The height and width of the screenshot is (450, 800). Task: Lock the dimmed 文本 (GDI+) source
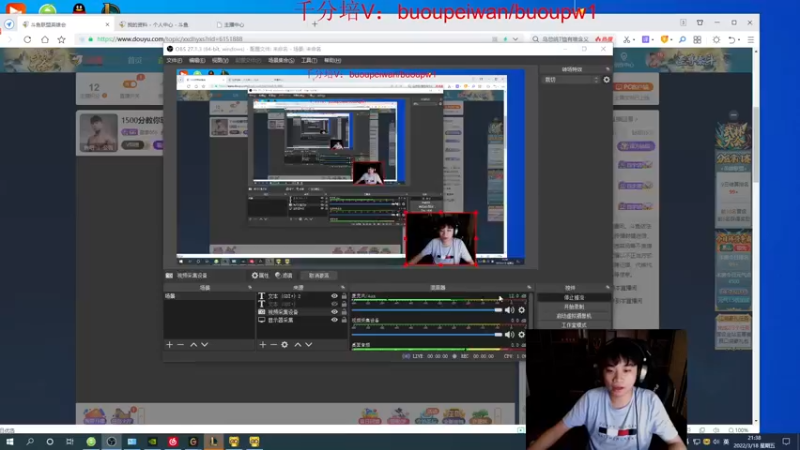[x=344, y=304]
